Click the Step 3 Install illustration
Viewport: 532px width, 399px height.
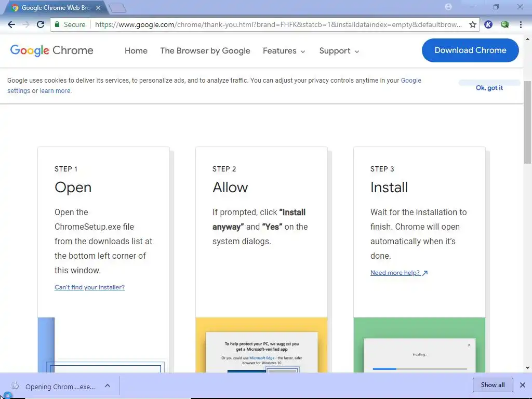pyautogui.click(x=419, y=345)
